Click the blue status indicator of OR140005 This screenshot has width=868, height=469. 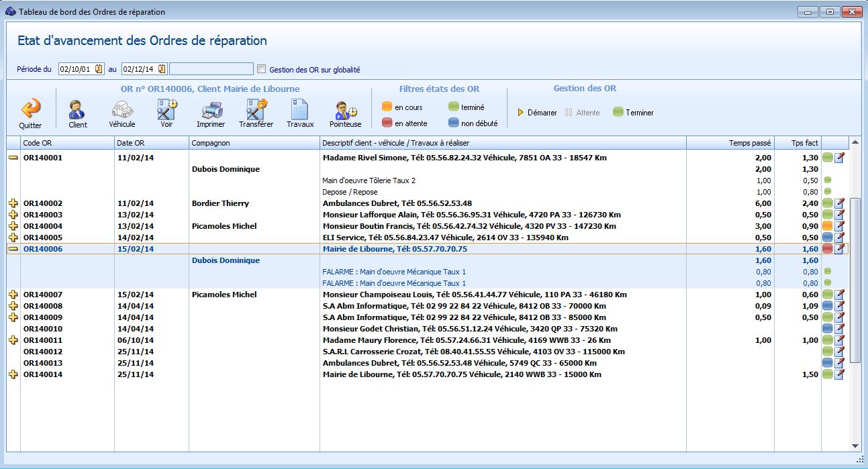pyautogui.click(x=828, y=238)
